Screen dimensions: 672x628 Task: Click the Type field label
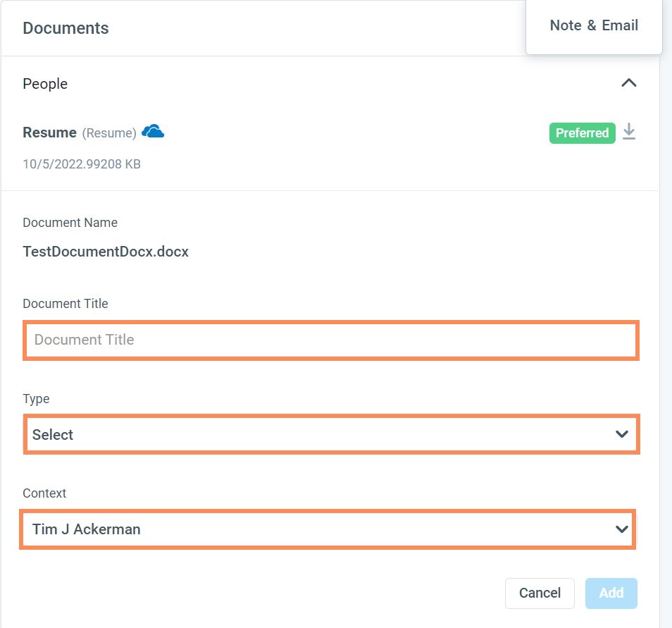tap(36, 399)
